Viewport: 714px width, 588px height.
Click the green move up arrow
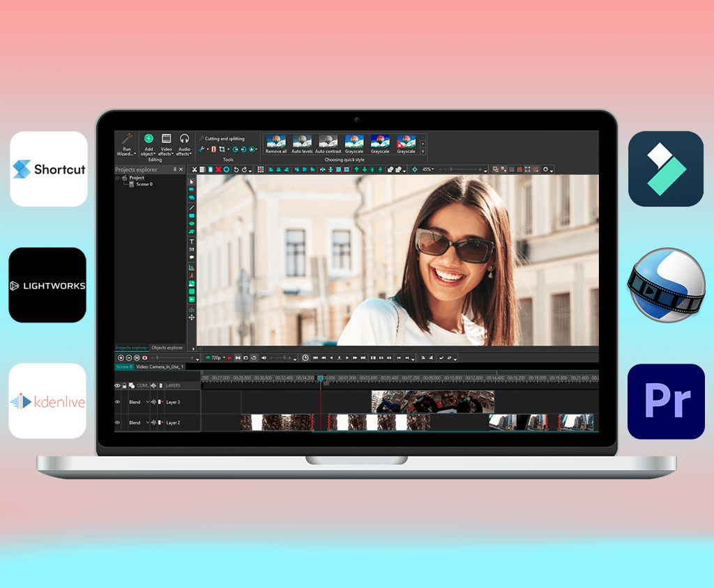[x=356, y=169]
